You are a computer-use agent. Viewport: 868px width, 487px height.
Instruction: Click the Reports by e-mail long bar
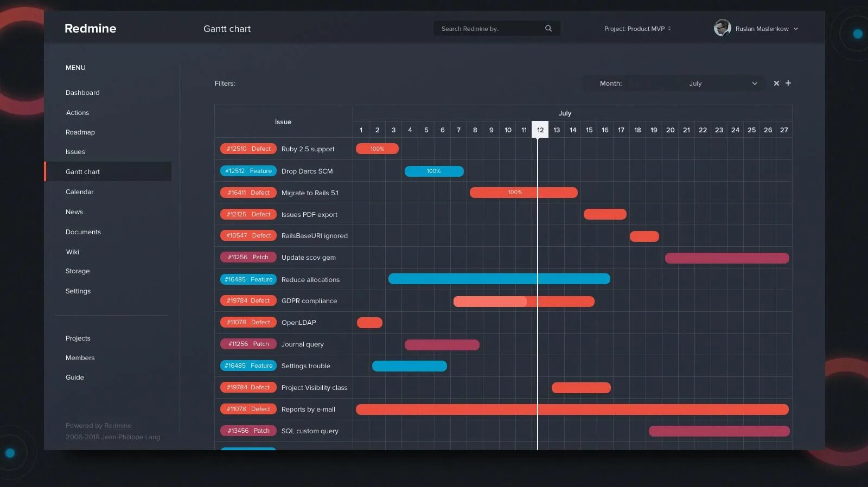click(x=572, y=409)
